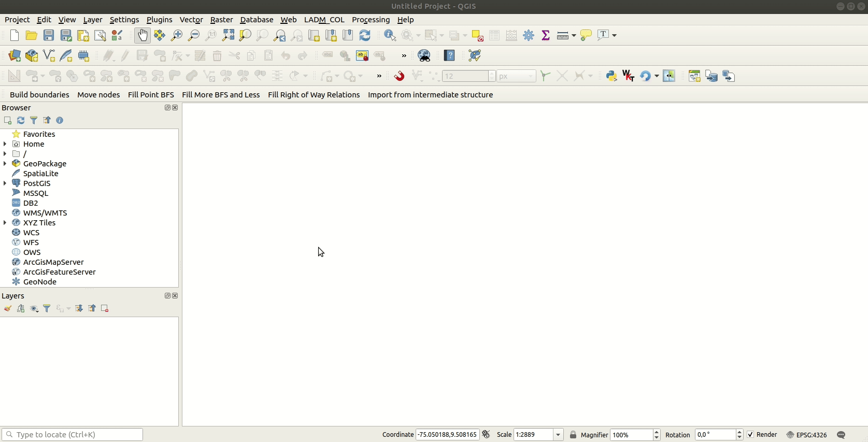
Task: Click Remove Layer icon in Layers panel
Action: point(105,308)
